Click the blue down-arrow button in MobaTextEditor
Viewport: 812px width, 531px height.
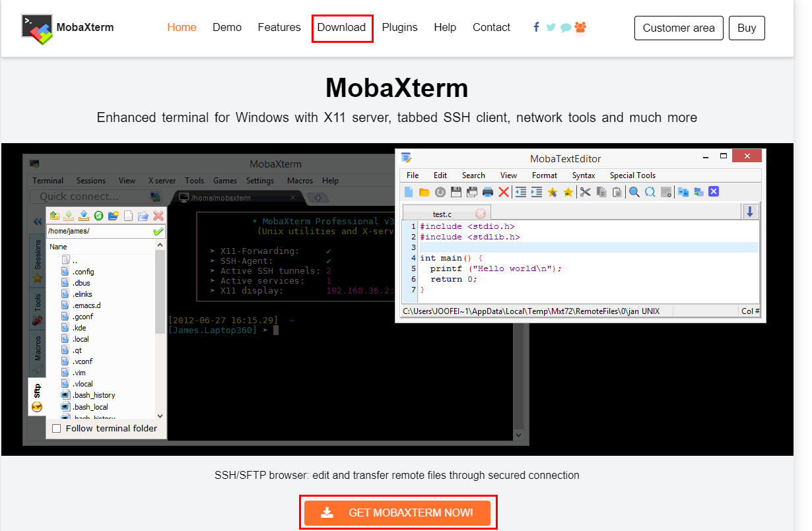[751, 212]
